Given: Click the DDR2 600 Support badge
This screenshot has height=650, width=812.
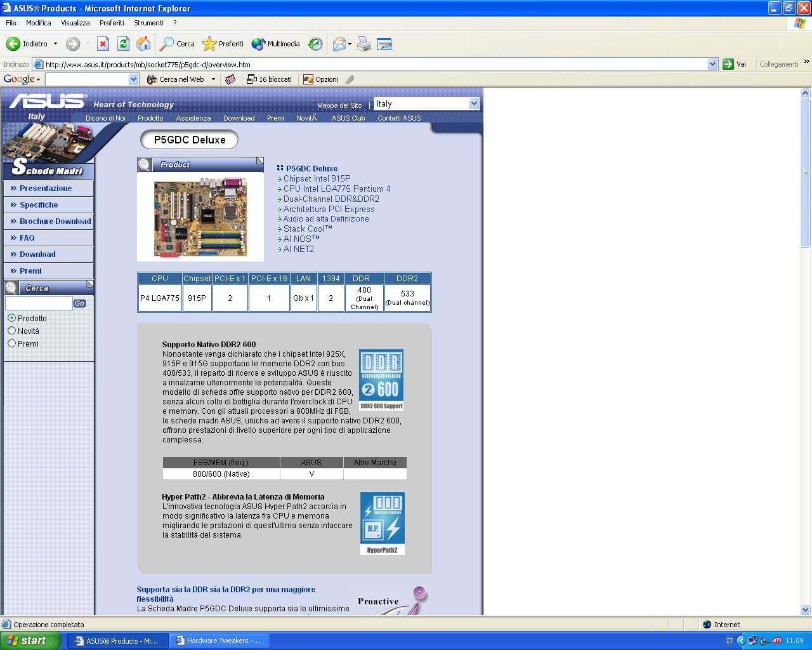Looking at the screenshot, I should [381, 380].
